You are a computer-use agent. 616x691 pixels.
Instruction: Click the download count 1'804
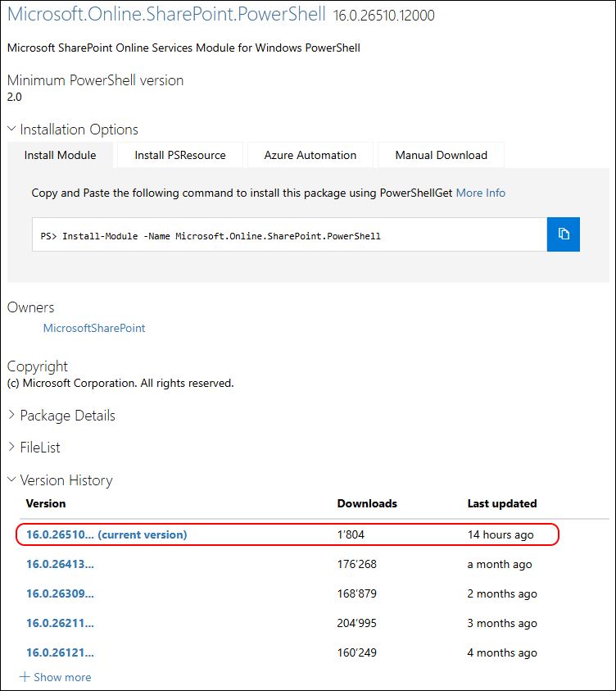(x=351, y=534)
